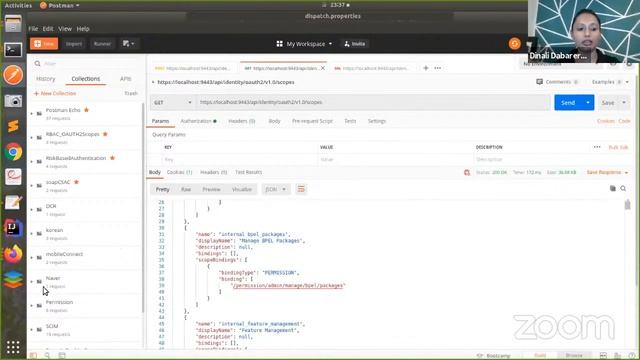The height and width of the screenshot is (360, 640).
Task: Open Firefox from Ubuntu dock
Action: 13,253
